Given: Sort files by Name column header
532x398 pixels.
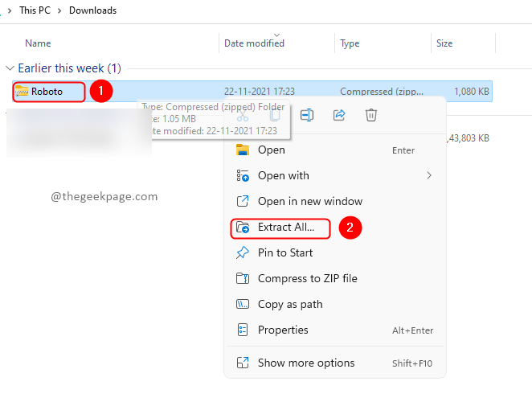Looking at the screenshot, I should coord(38,43).
